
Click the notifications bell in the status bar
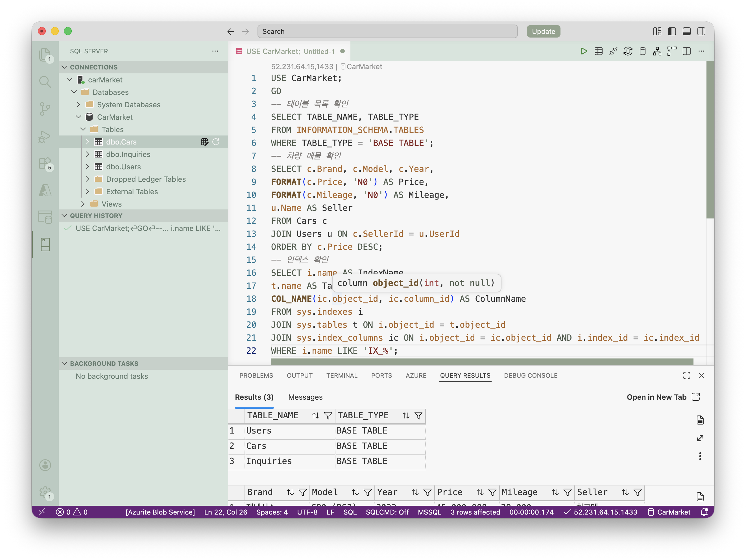coord(704,512)
